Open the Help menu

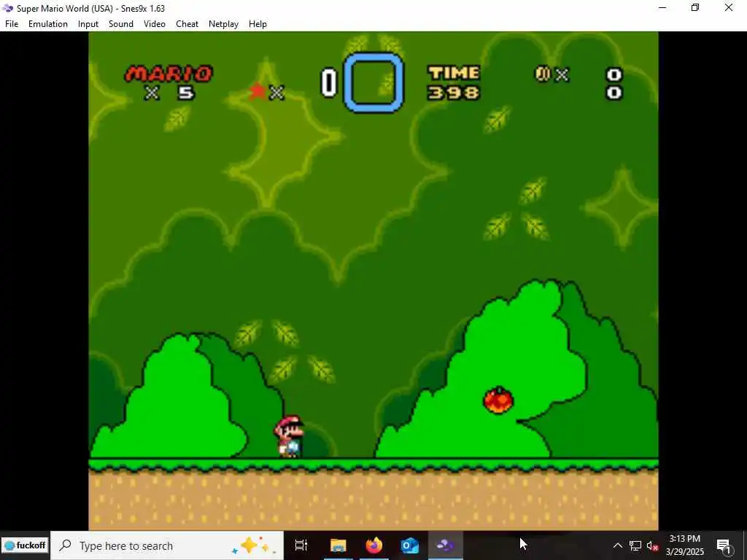coord(258,24)
